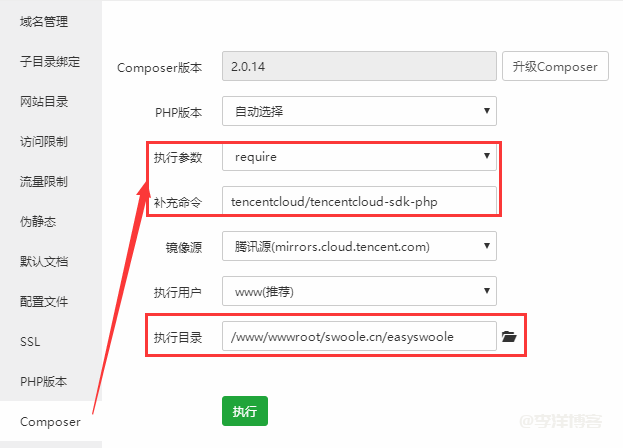Switch to the 伪静态 tab
This screenshot has width=623, height=448.
click(x=39, y=221)
